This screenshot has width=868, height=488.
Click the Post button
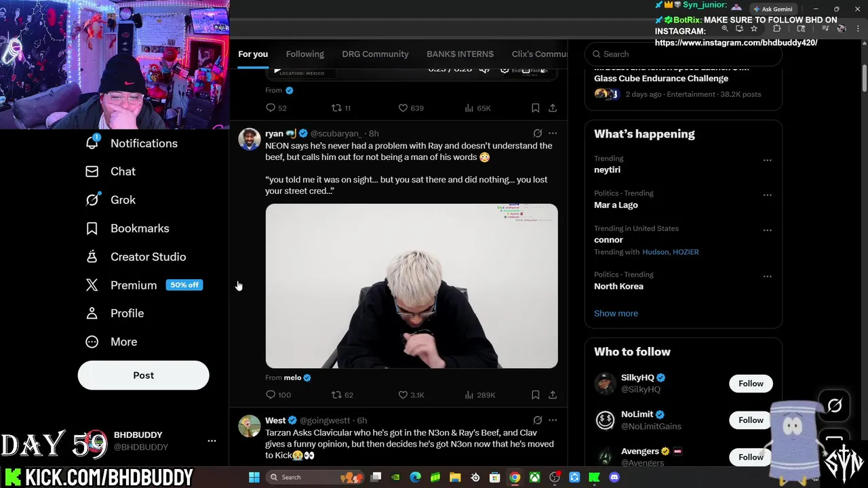click(x=143, y=375)
